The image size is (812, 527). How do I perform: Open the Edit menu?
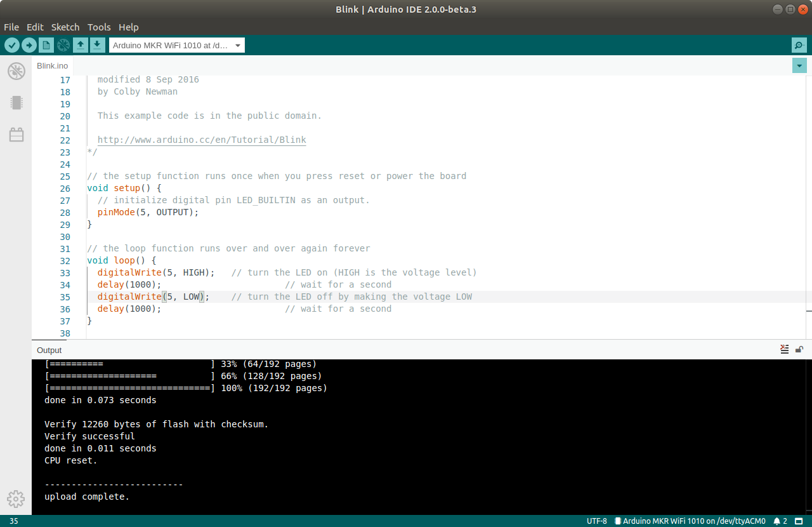tap(35, 27)
